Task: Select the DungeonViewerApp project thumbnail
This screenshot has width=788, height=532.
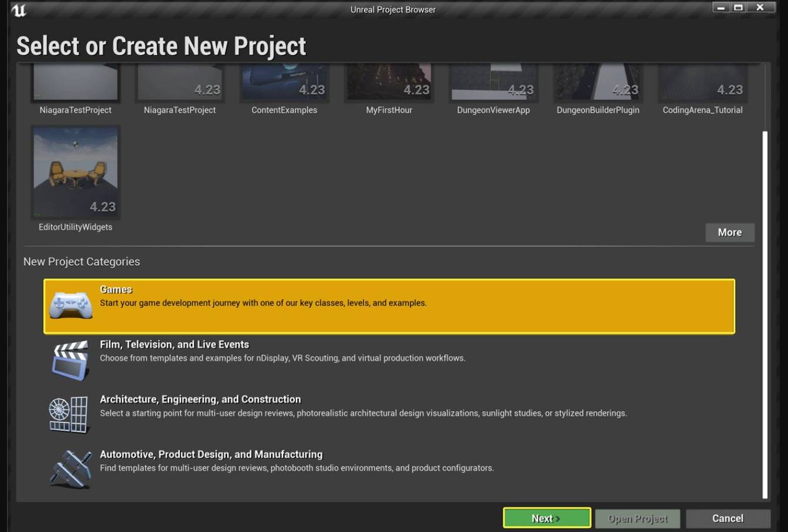Action: pos(493,82)
